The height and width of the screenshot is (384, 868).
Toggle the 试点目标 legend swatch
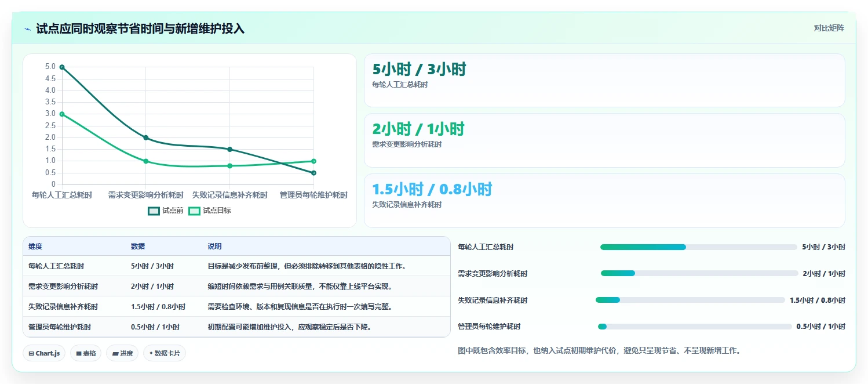tap(194, 211)
